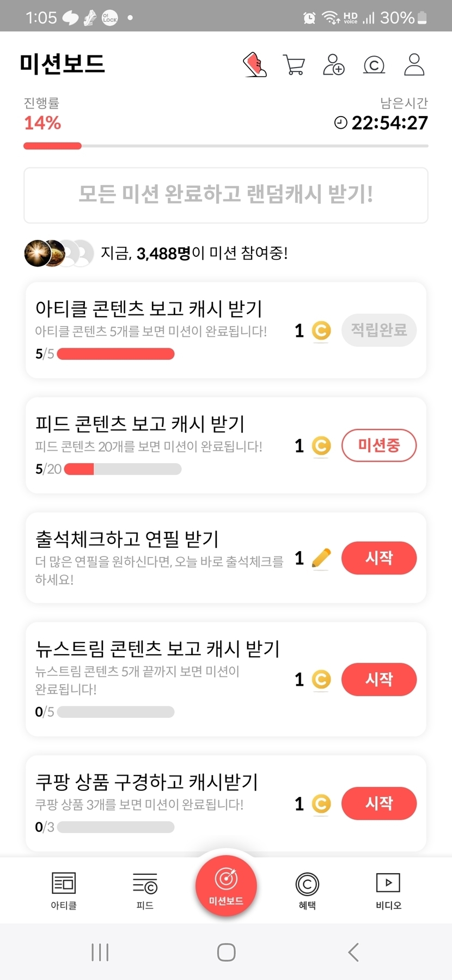Tap the overall 14% progress bar
The width and height of the screenshot is (452, 980).
tap(226, 146)
